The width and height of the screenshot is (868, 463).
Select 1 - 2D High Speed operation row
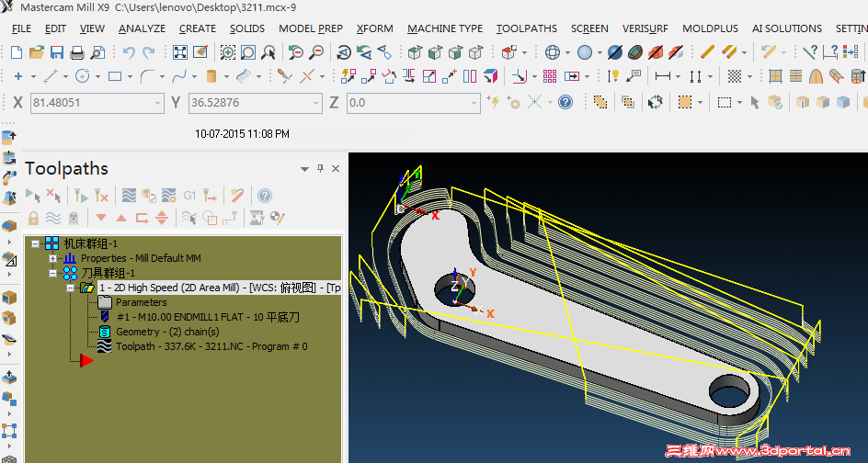[220, 288]
